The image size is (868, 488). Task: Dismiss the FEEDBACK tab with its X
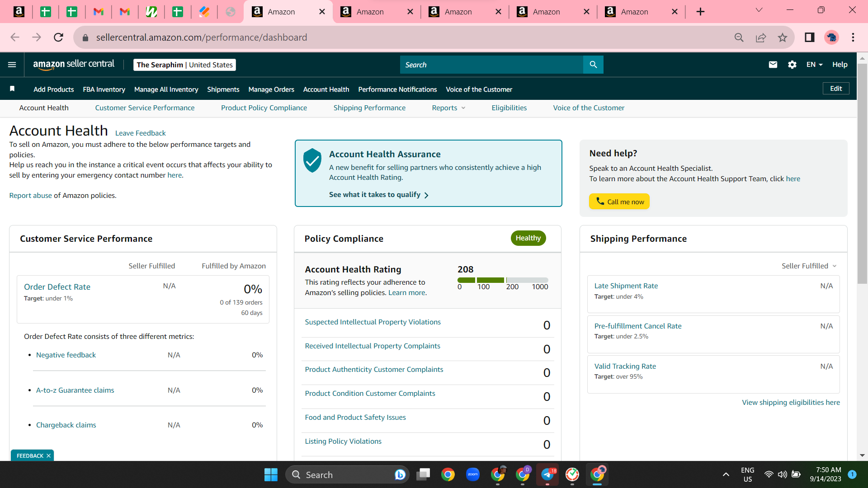pos(48,456)
